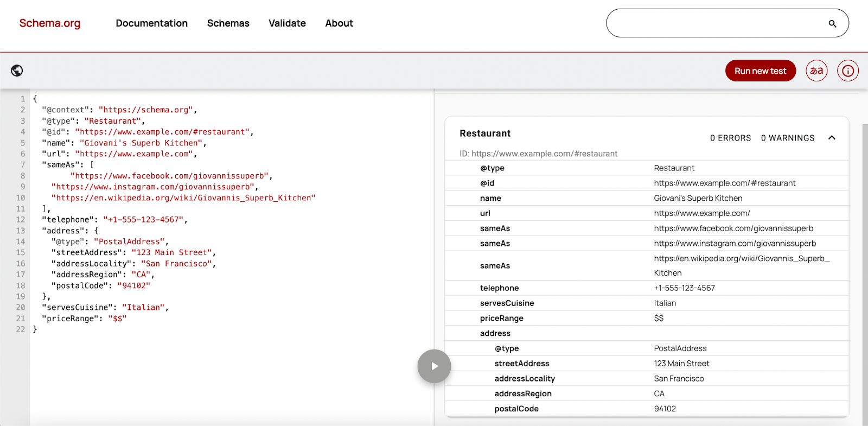This screenshot has height=426, width=868.
Task: Click the Schema.org logo link
Action: [x=50, y=23]
